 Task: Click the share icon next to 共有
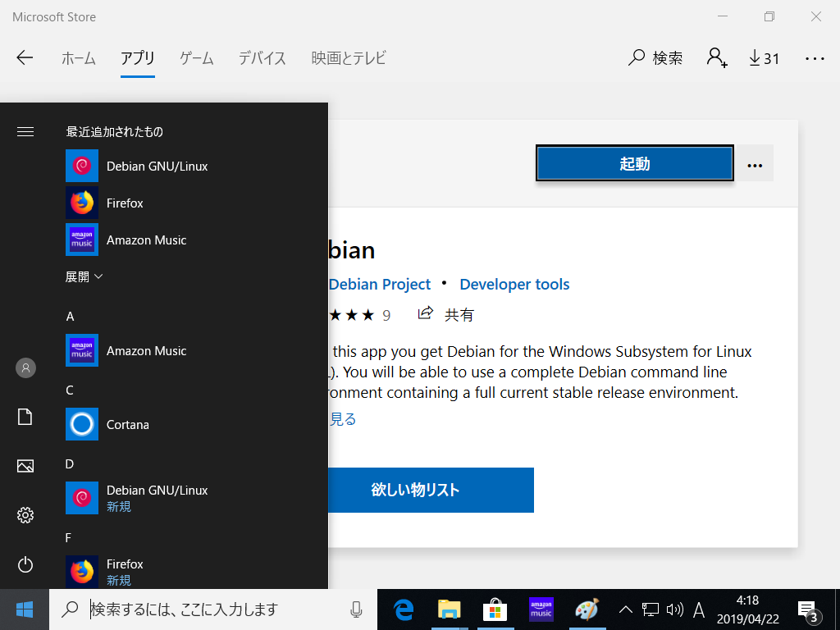[426, 313]
